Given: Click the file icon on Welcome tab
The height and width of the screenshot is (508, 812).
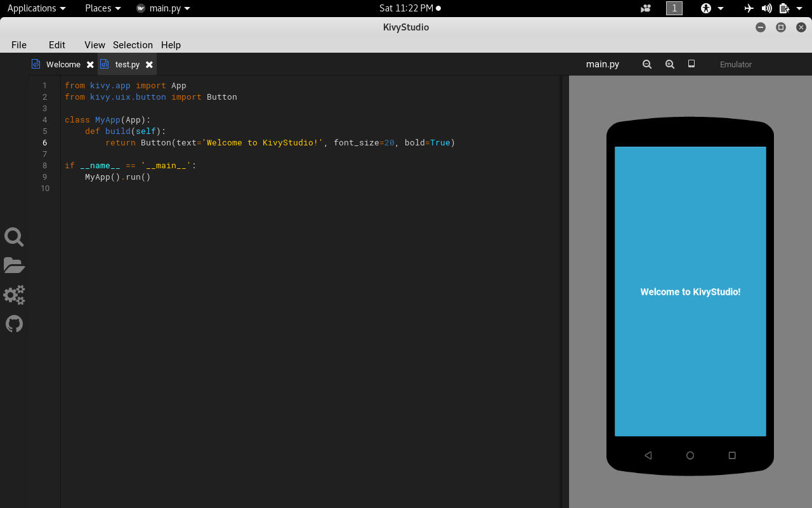Looking at the screenshot, I should click(x=36, y=64).
